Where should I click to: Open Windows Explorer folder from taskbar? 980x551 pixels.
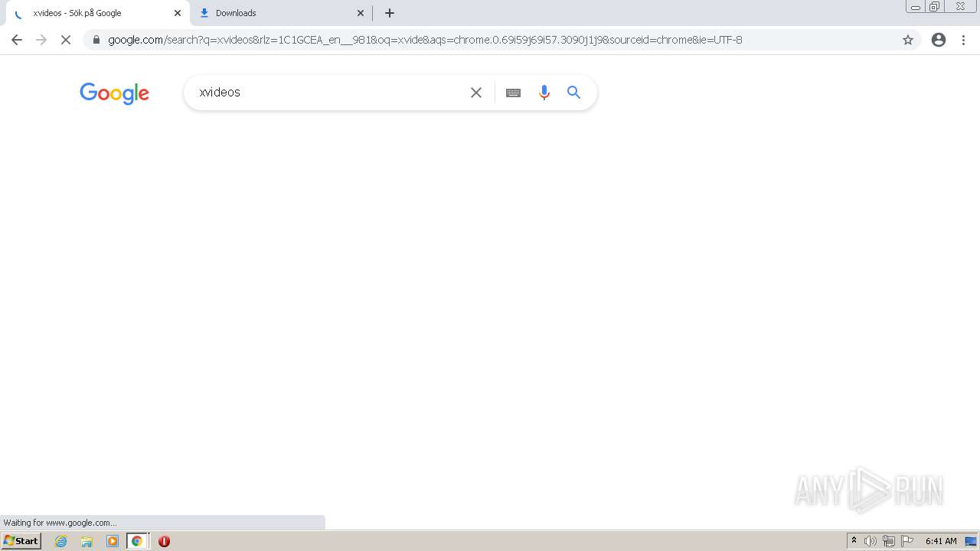point(87,541)
